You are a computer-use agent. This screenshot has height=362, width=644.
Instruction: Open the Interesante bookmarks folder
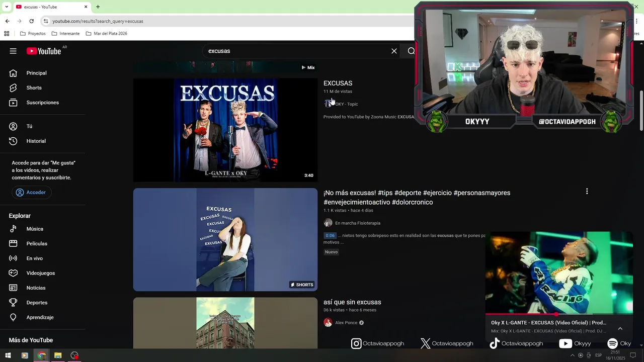tap(65, 34)
